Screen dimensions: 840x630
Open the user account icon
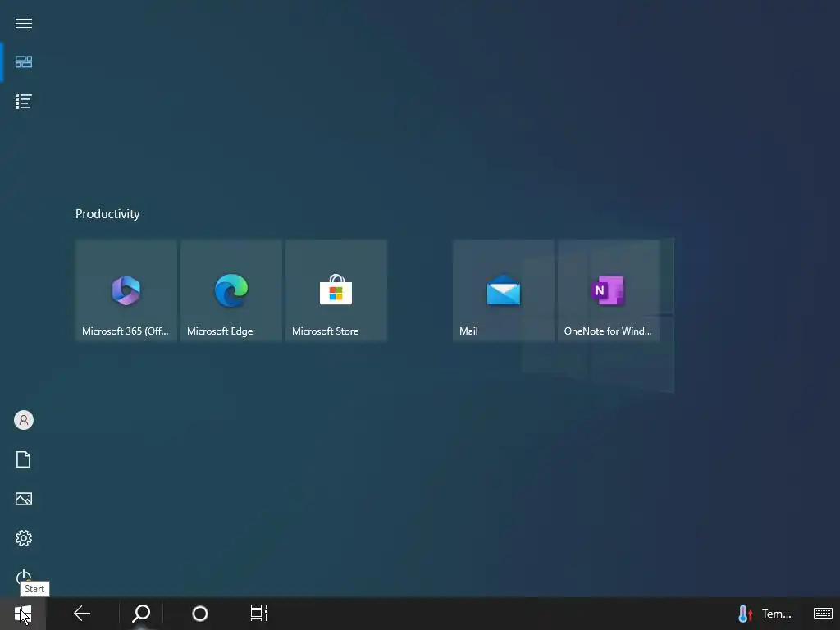pos(24,420)
